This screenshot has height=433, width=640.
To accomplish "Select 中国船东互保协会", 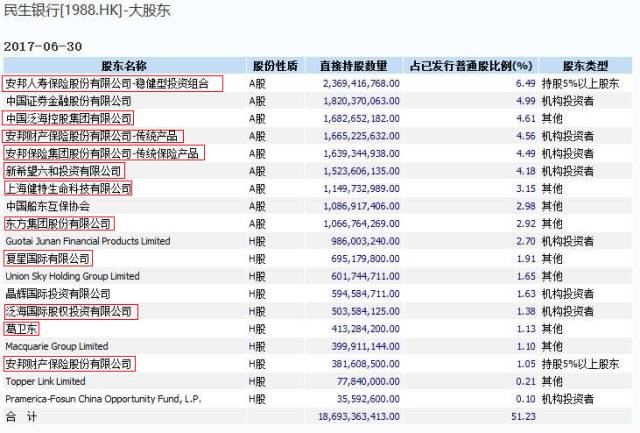I will 47,207.
